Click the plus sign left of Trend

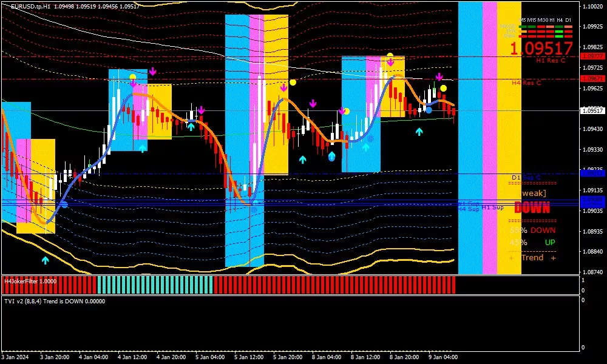pyautogui.click(x=511, y=258)
